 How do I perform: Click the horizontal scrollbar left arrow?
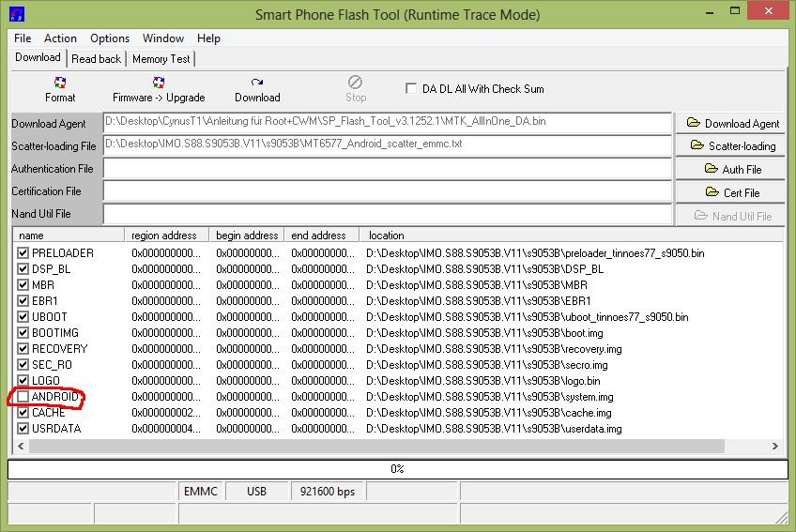click(21, 447)
